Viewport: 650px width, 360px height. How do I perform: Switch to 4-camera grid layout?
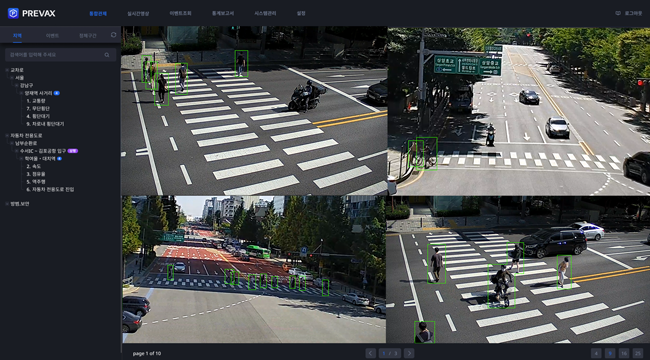[597, 353]
